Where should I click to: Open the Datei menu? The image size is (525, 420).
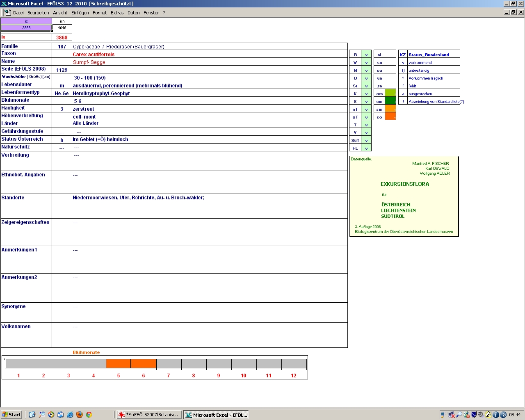[x=18, y=13]
